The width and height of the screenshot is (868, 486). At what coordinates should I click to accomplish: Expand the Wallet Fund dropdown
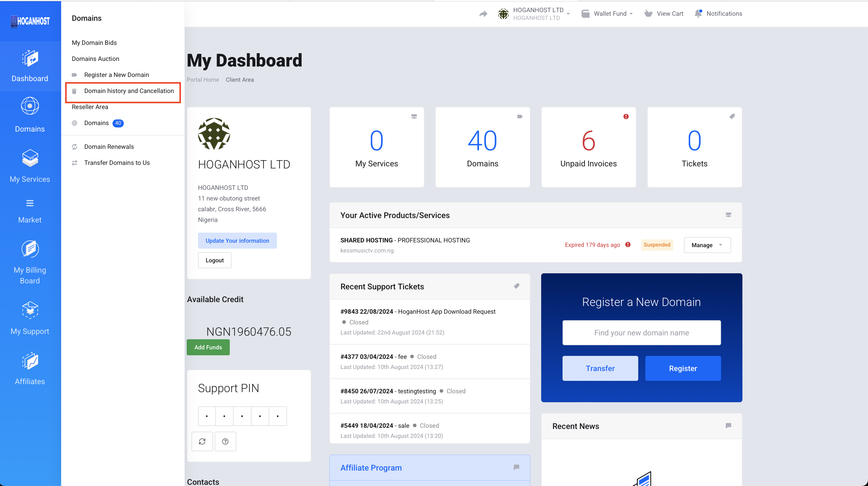coord(631,14)
